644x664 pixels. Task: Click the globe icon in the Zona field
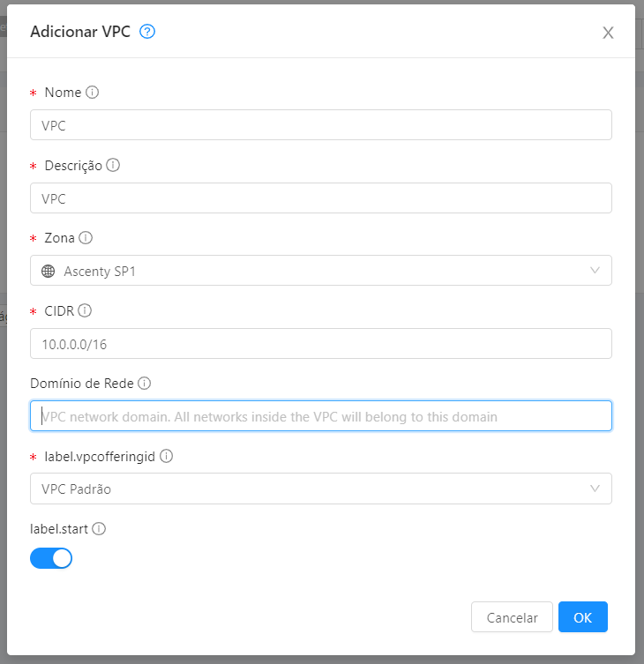[x=49, y=271]
